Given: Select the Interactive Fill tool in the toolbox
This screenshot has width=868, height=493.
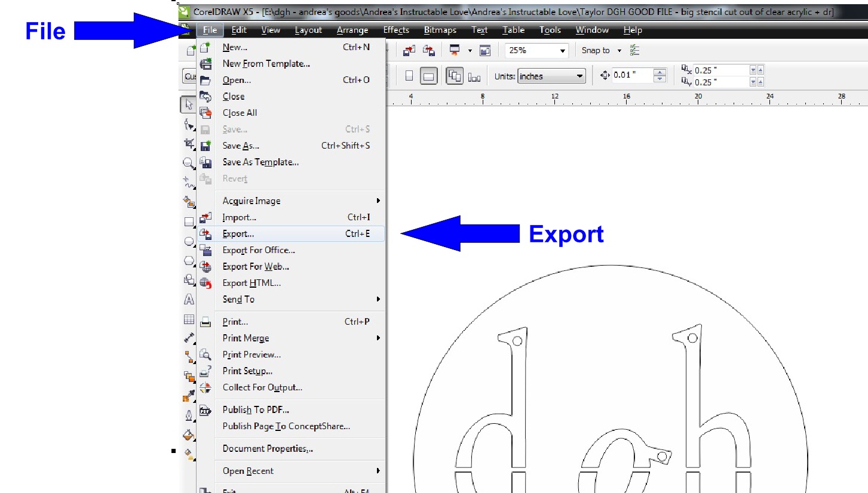Looking at the screenshot, I should click(x=189, y=454).
